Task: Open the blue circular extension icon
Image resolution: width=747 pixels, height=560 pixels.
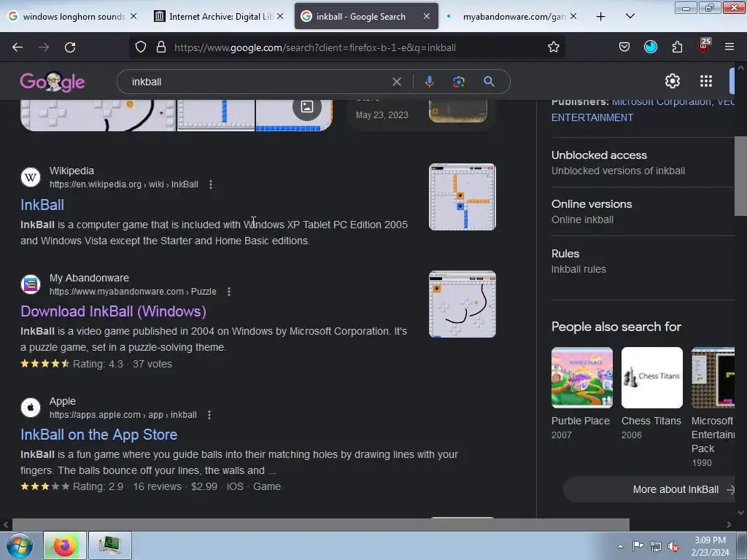Action: [650, 47]
